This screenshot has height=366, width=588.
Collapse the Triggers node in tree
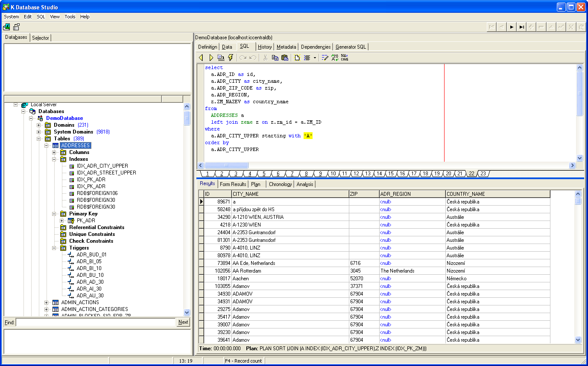(x=54, y=248)
